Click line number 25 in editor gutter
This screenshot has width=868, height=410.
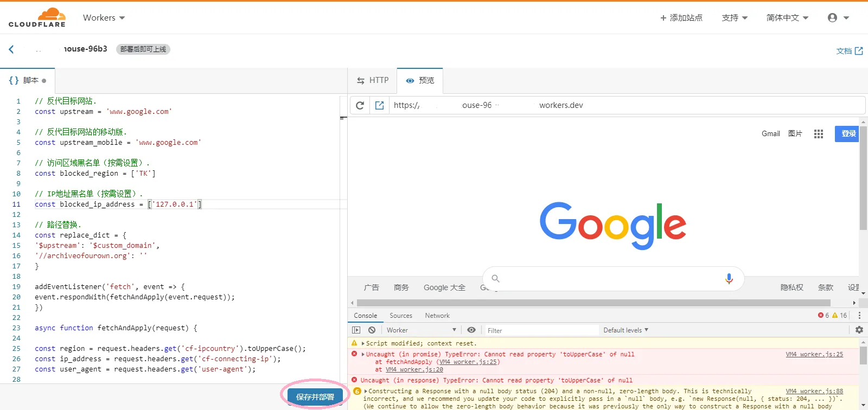pos(16,349)
